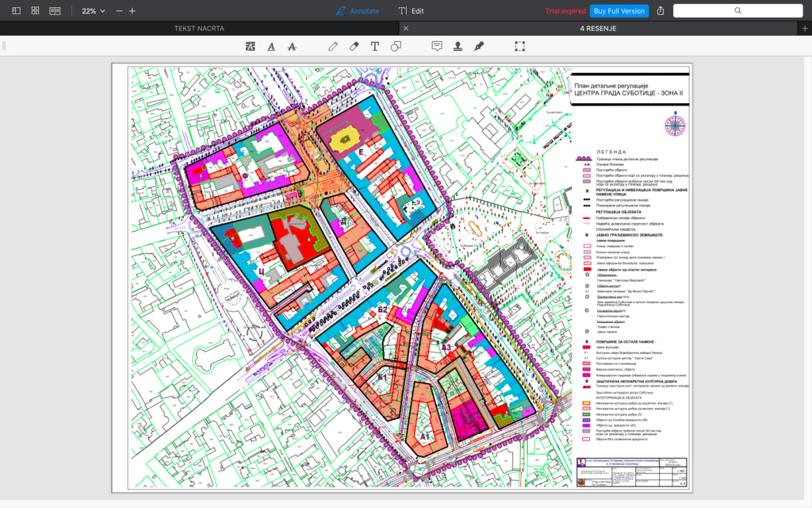Zoom out with the minus button

[119, 11]
